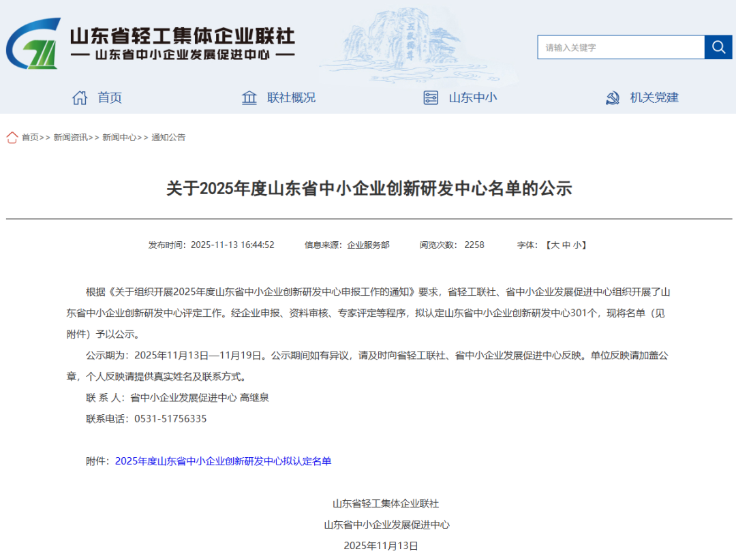
Task: Click the building icon beside 联社概况
Action: click(x=249, y=97)
